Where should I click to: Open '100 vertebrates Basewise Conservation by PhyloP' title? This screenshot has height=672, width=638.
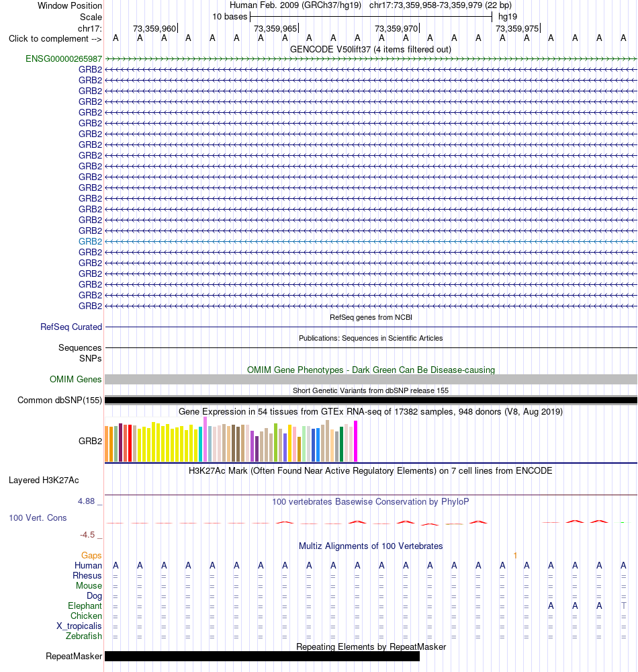coord(371,501)
